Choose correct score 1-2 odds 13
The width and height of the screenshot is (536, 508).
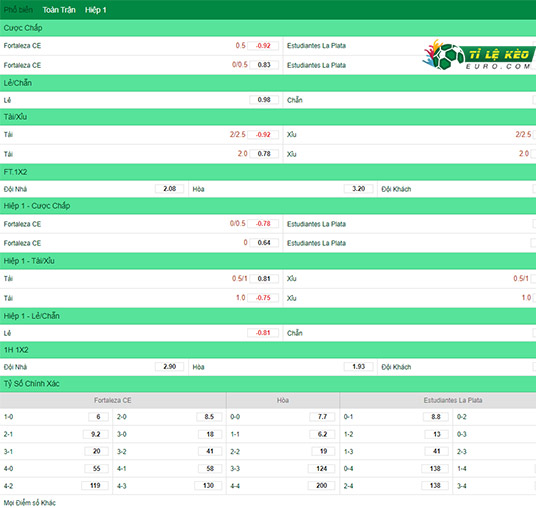click(x=437, y=434)
